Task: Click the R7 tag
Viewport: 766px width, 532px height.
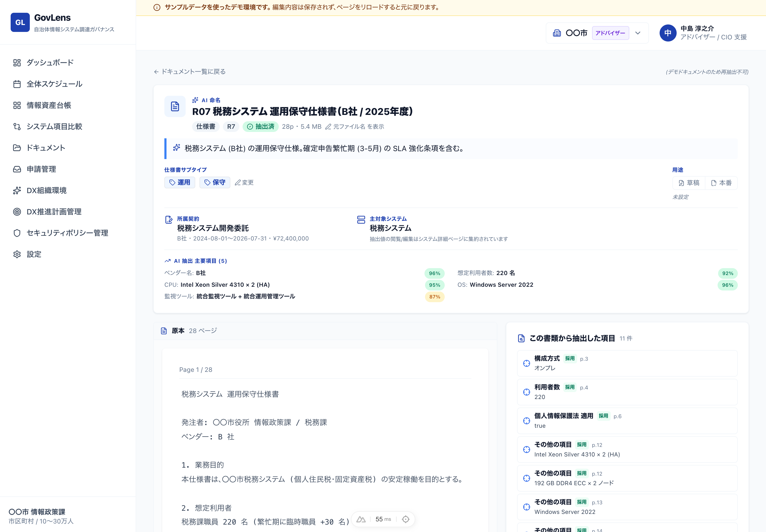Action: click(x=231, y=127)
